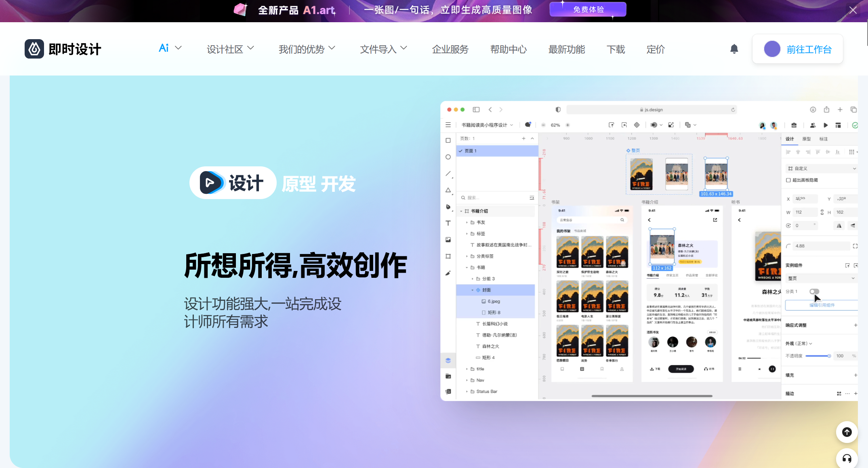Open the Layers panel icon
Viewport: 868px width, 468px height.
click(x=448, y=361)
